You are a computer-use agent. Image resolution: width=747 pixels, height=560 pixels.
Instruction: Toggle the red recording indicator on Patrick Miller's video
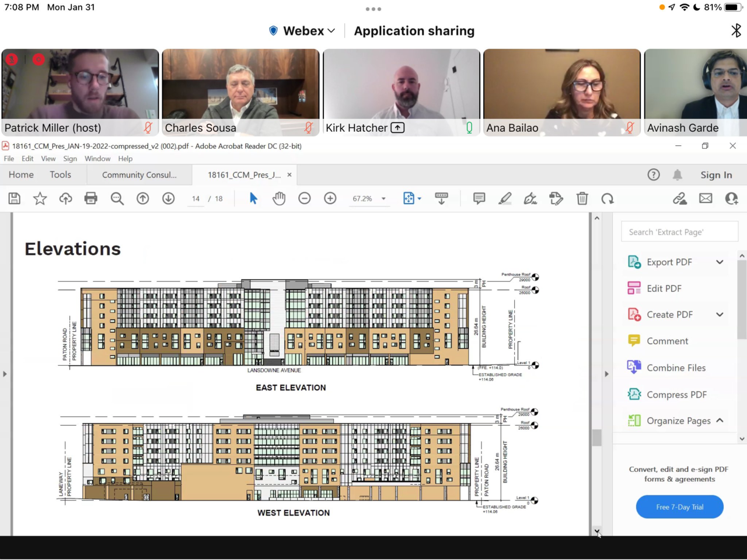click(39, 59)
